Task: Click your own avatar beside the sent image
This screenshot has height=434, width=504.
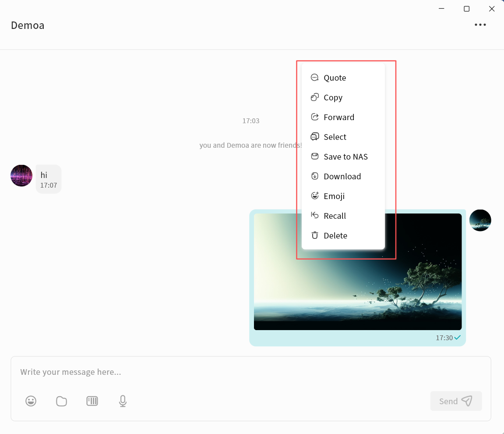Action: [480, 221]
